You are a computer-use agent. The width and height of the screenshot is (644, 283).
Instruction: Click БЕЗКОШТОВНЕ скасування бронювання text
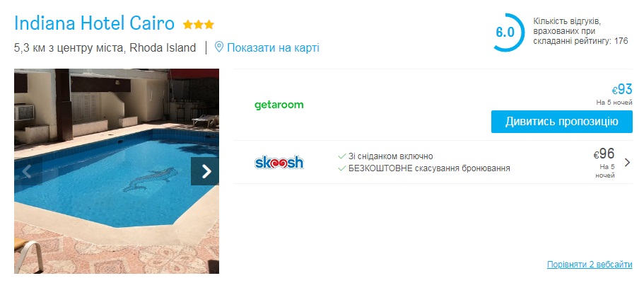pyautogui.click(x=429, y=168)
